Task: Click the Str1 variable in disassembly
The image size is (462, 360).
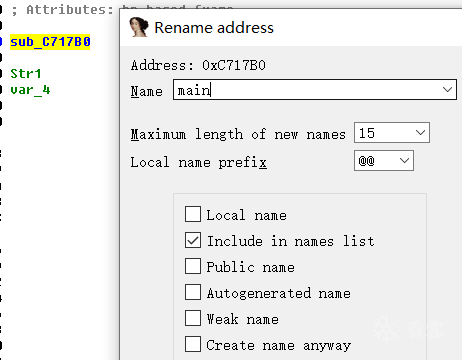Action: [x=26, y=73]
